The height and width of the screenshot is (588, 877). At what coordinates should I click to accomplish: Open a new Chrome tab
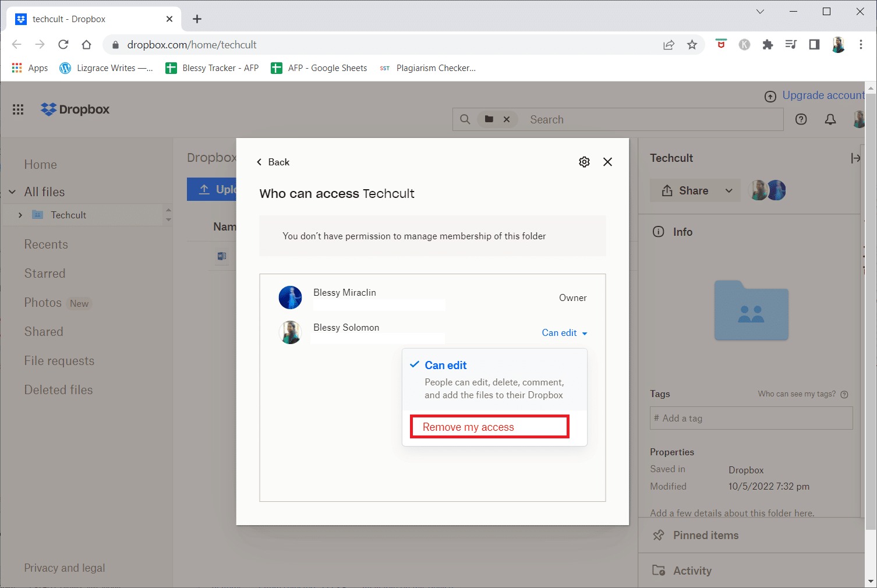tap(197, 19)
